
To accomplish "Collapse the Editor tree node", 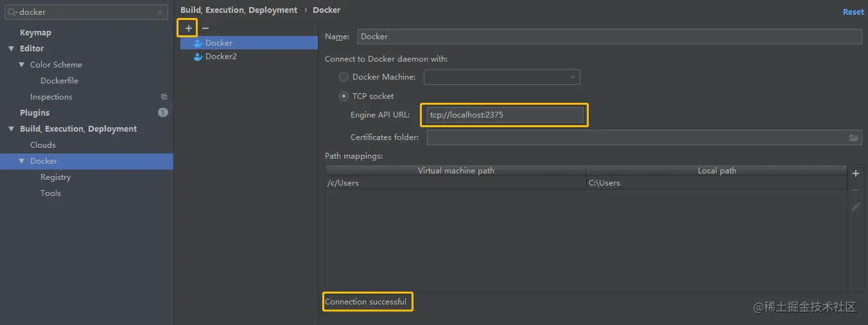I will click(x=12, y=49).
